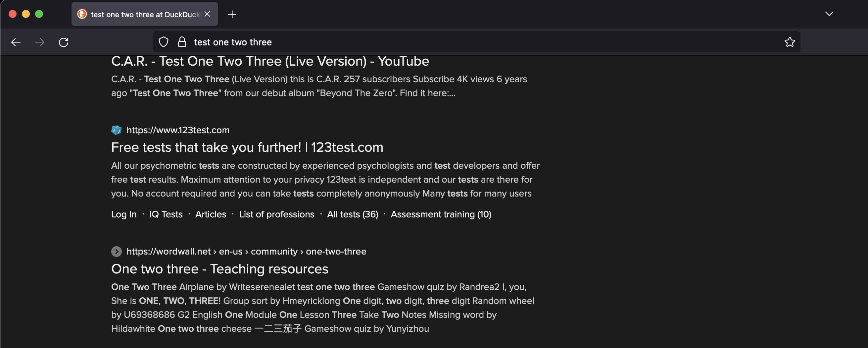Visit the https://www.123test.com URL link
The height and width of the screenshot is (348, 868).
178,130
